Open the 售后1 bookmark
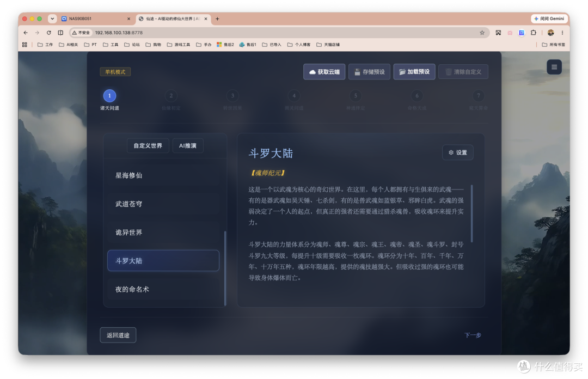588x379 pixels. point(248,45)
